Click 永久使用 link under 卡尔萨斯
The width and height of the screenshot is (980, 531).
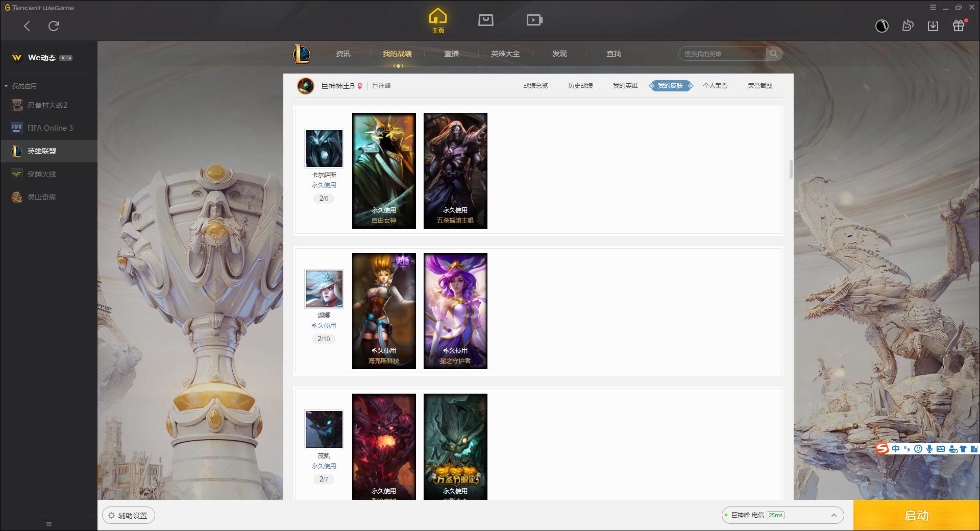click(324, 185)
